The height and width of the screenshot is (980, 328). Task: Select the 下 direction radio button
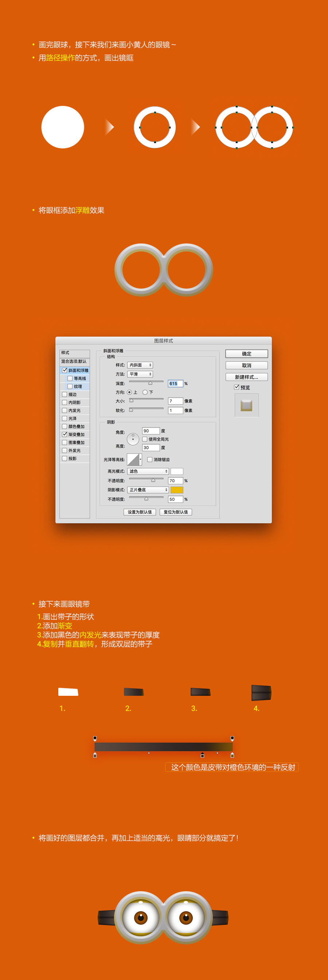coord(145,392)
